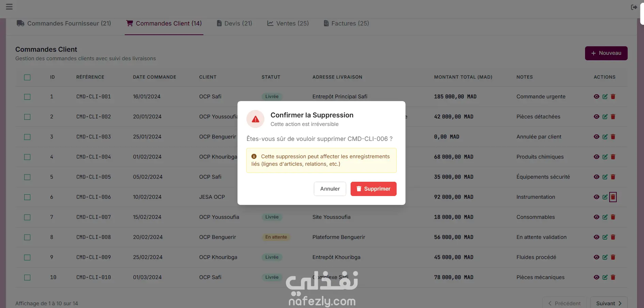
Task: Click the logout icon at top right
Action: tap(634, 7)
